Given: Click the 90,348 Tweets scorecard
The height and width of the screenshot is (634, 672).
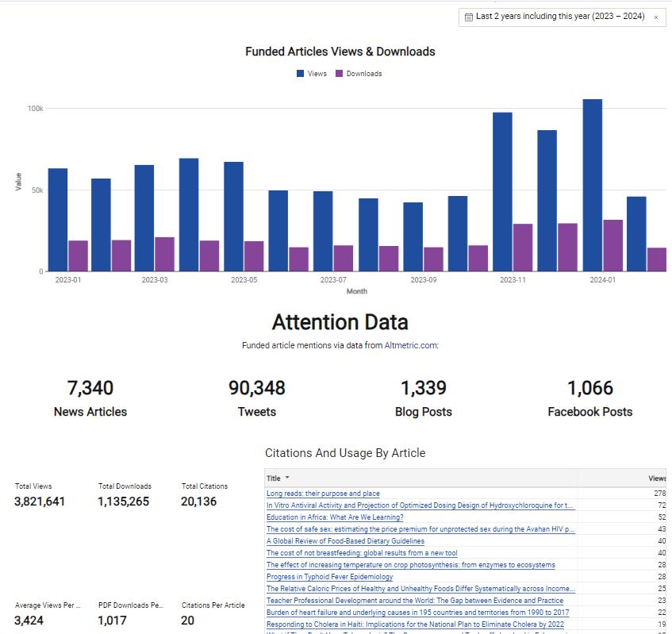Looking at the screenshot, I should coord(257,398).
